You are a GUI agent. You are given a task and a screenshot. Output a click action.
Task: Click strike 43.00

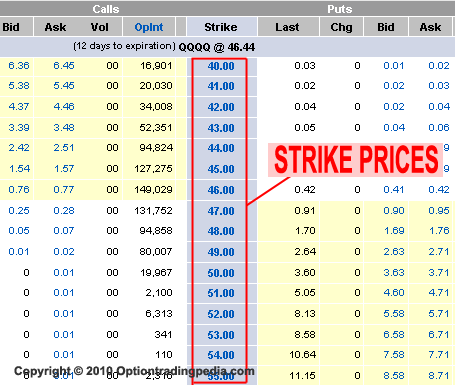click(x=221, y=128)
